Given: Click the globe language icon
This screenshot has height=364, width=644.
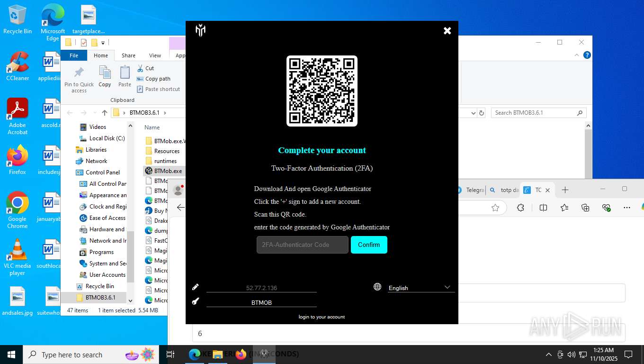Looking at the screenshot, I should pyautogui.click(x=377, y=287).
